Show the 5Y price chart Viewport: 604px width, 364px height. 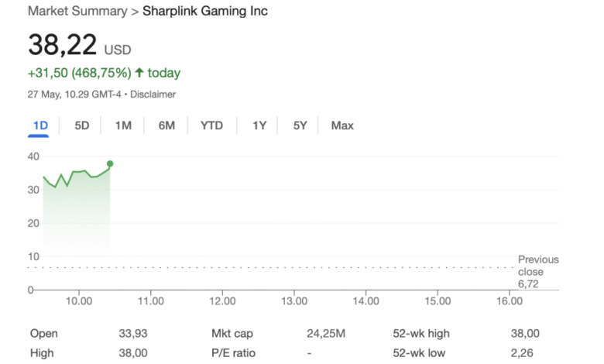click(x=300, y=125)
